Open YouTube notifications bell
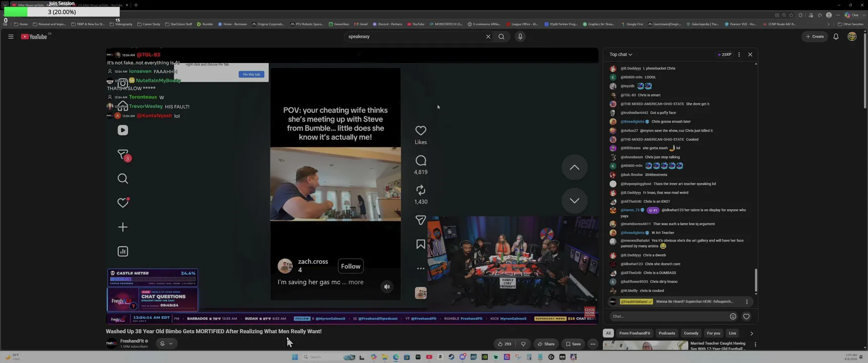The height and width of the screenshot is (363, 868). (x=836, y=36)
